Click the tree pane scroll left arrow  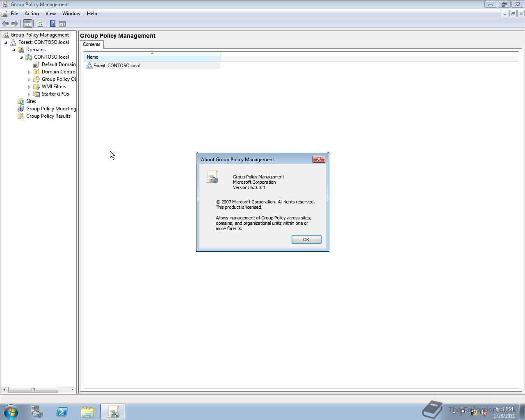(4, 390)
